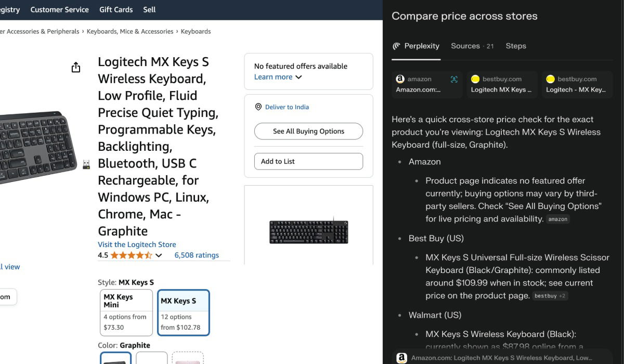This screenshot has width=624, height=364.
Task: Select the MX Keys S style option
Action: pyautogui.click(x=183, y=313)
